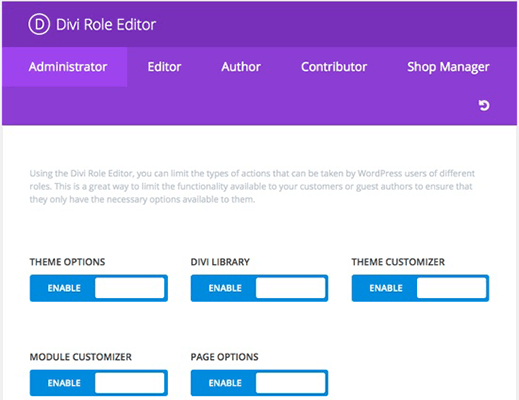
Task: Click the PAGE OPTIONS label
Action: [x=224, y=357]
